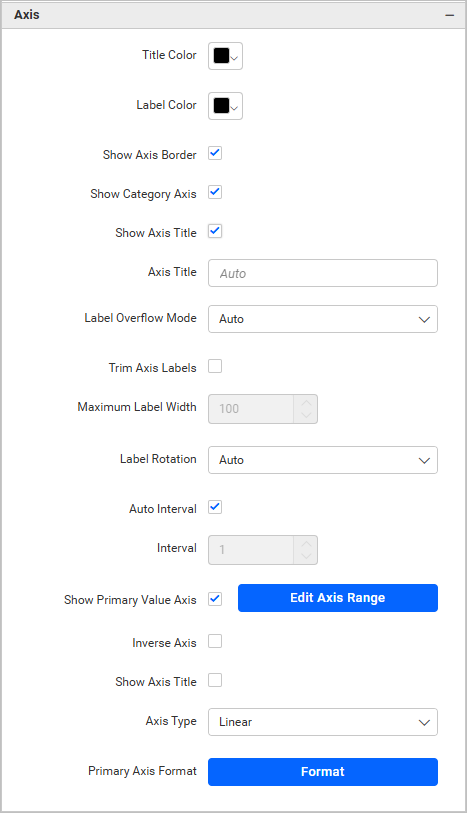Decrease Interval with down arrow
Image resolution: width=467 pixels, height=813 pixels.
(306, 556)
